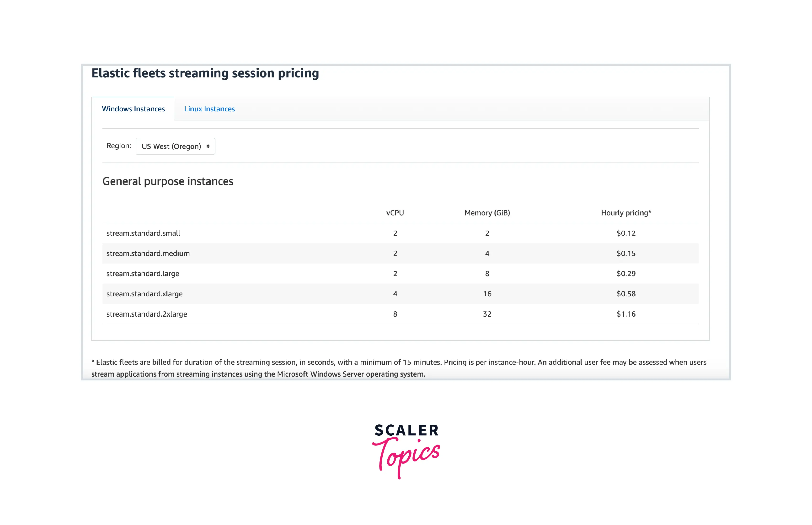Viewport: 812px width, 525px height.
Task: Click the Elastic fleets streaming session pricing title
Action: pos(205,73)
